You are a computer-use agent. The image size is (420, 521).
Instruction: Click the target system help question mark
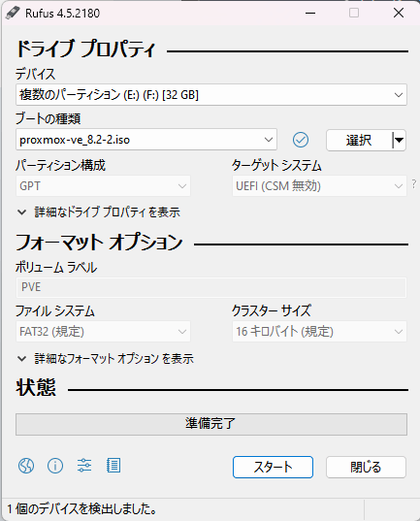point(413,183)
